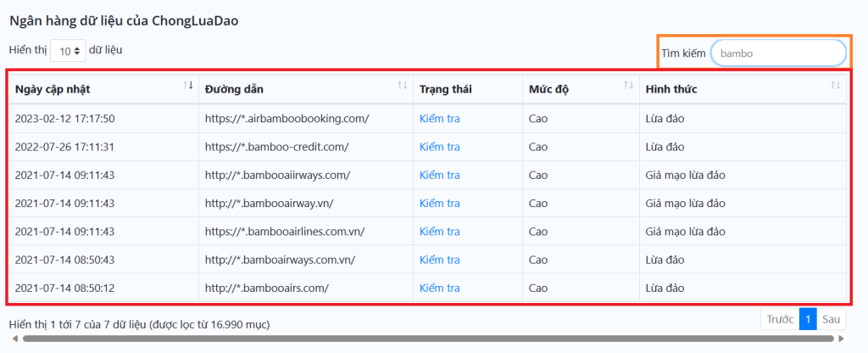Image resolution: width=868 pixels, height=353 pixels.
Task: Click URL https://*.bamboo-credit.com/
Action: click(277, 147)
